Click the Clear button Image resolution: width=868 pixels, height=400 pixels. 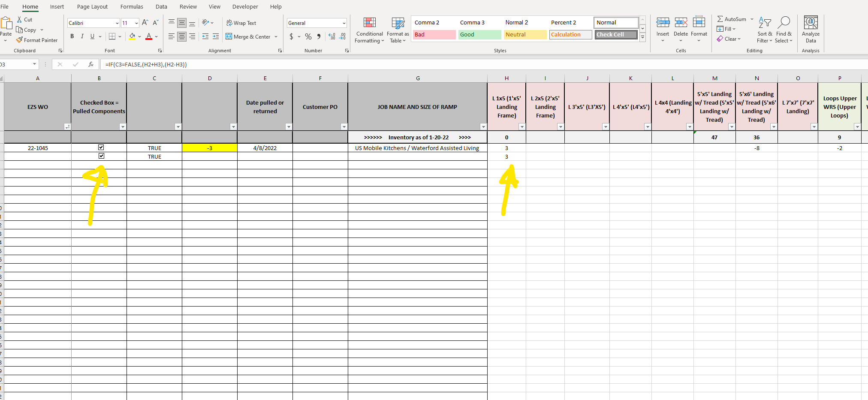(x=728, y=39)
